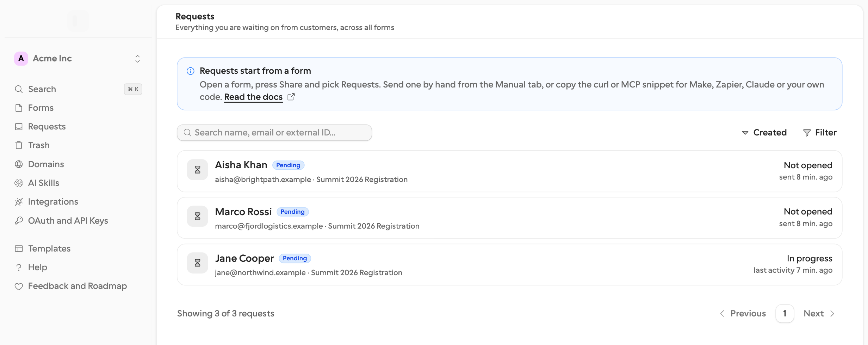Click the AI Skills brain icon
Image resolution: width=868 pixels, height=345 pixels.
pos(19,183)
